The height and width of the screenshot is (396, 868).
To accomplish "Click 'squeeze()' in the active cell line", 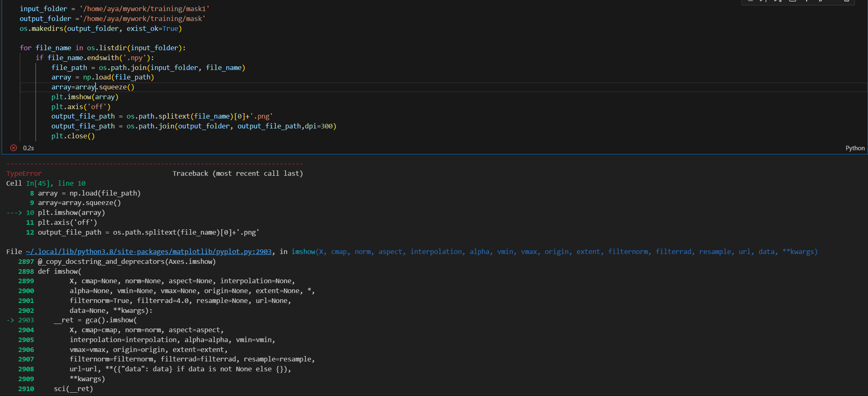I will tap(117, 87).
